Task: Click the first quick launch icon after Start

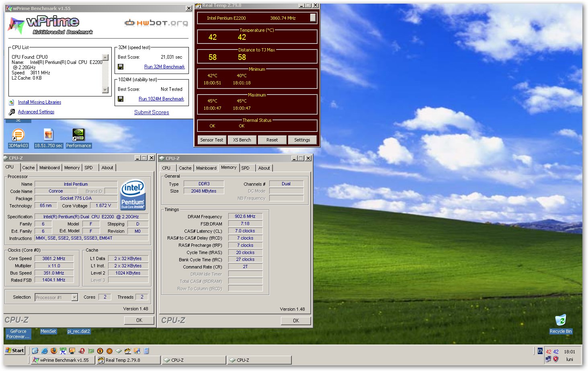Action: coord(35,351)
